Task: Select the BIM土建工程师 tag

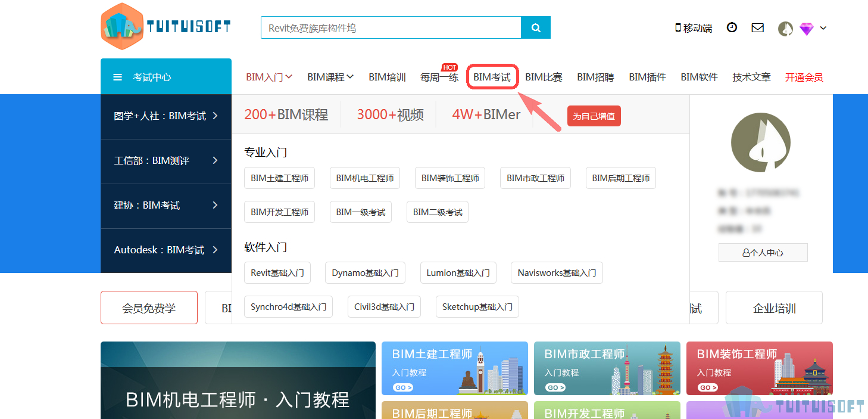Action: tap(280, 178)
